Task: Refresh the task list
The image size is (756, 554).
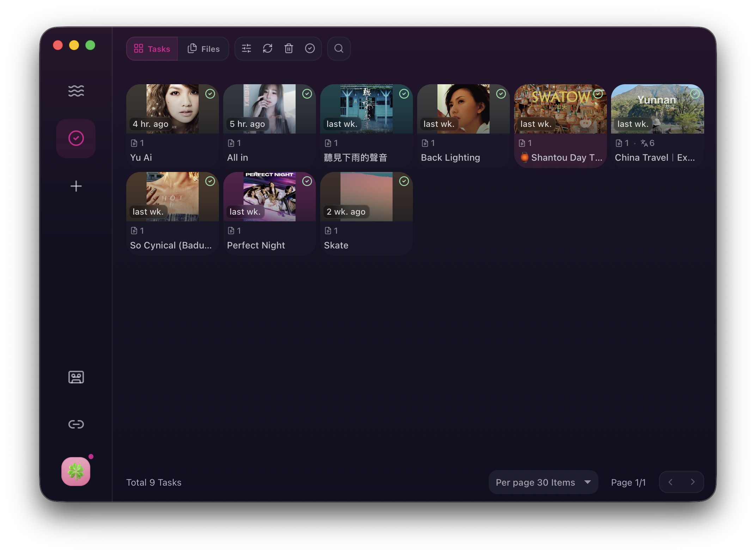Action: (268, 49)
